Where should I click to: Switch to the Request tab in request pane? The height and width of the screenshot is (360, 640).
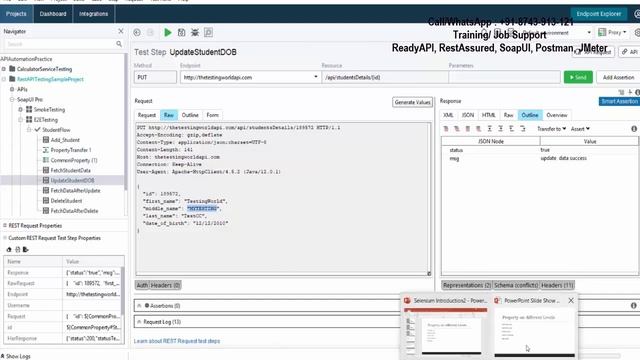pyautogui.click(x=147, y=115)
